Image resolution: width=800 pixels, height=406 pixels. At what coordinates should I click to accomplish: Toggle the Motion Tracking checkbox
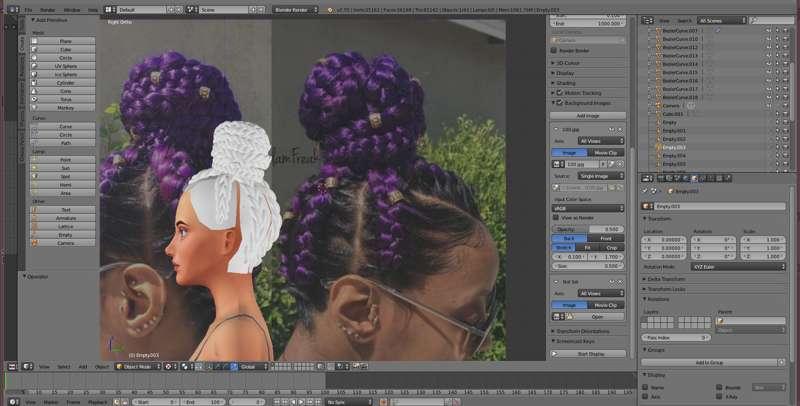[x=560, y=93]
